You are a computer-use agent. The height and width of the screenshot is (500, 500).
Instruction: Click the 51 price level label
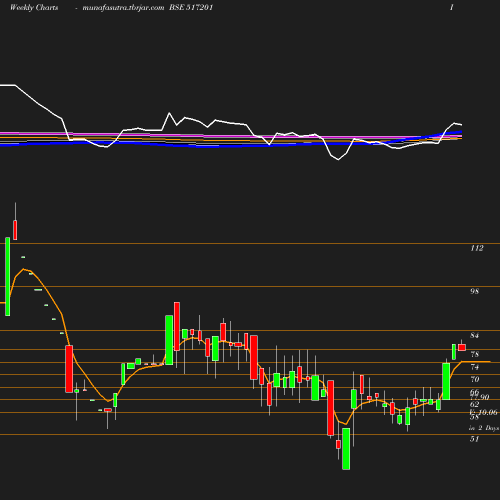(474, 439)
